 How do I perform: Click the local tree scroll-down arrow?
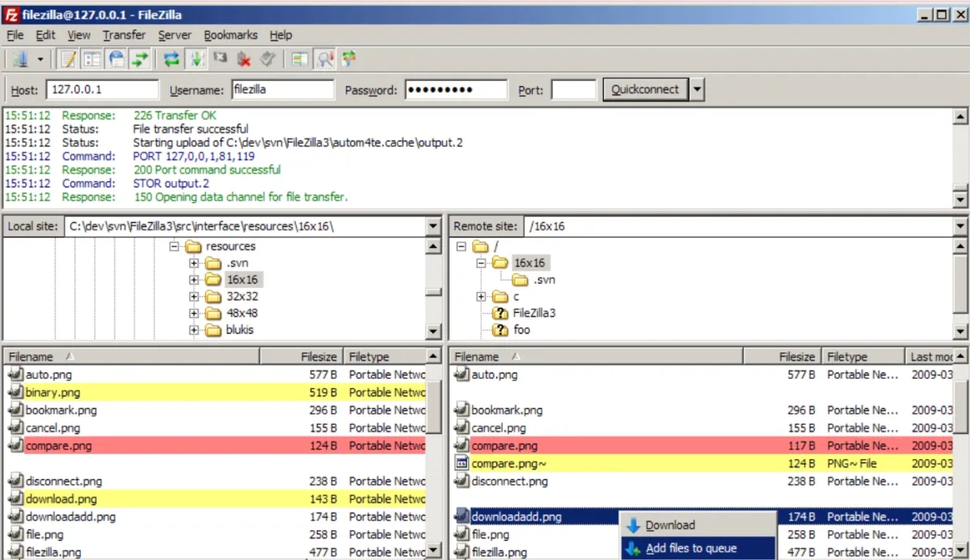coord(434,331)
